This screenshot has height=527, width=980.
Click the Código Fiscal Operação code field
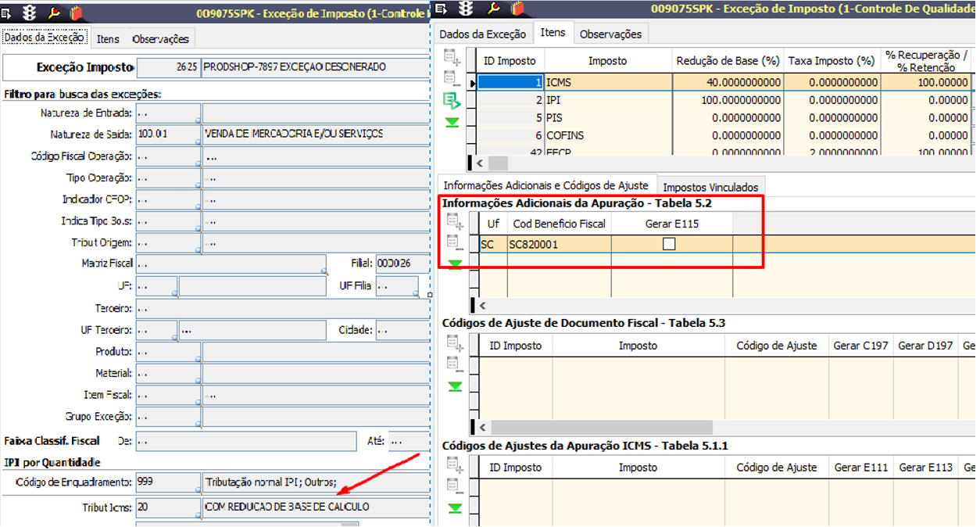click(169, 156)
